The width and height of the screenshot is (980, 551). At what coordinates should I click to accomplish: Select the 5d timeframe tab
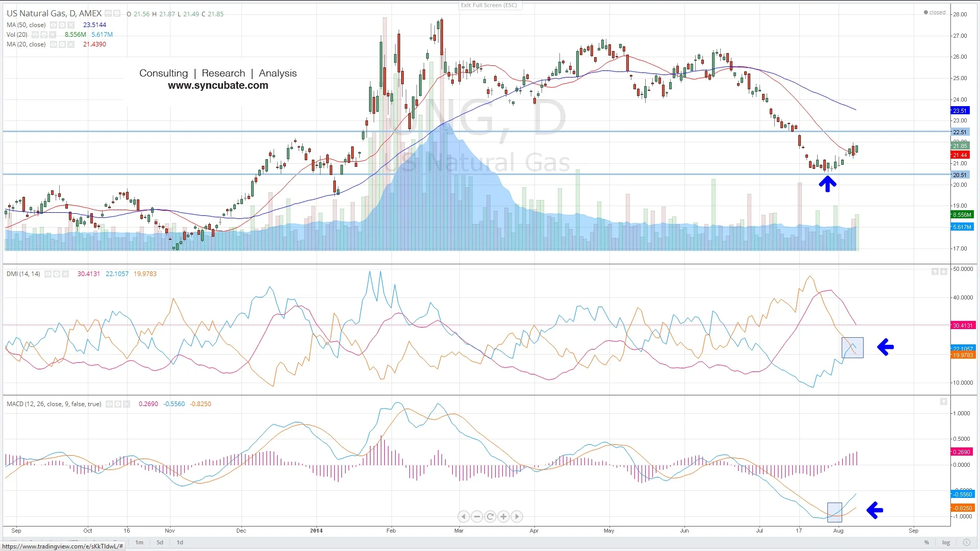[x=160, y=542]
